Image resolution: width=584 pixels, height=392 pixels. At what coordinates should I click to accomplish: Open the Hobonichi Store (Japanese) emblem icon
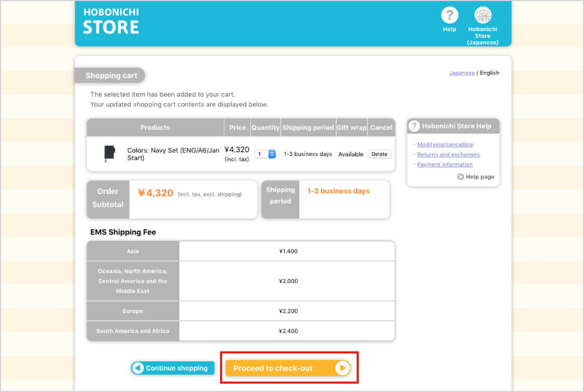pos(483,16)
